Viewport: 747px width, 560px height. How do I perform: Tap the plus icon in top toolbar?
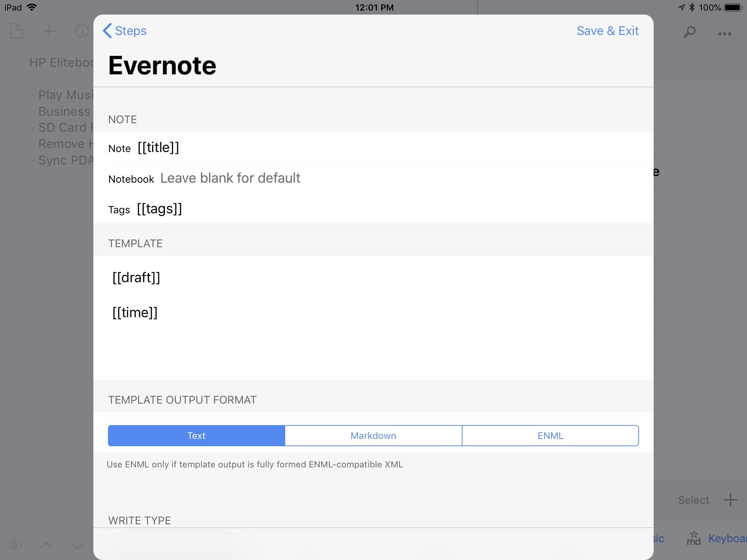49,31
